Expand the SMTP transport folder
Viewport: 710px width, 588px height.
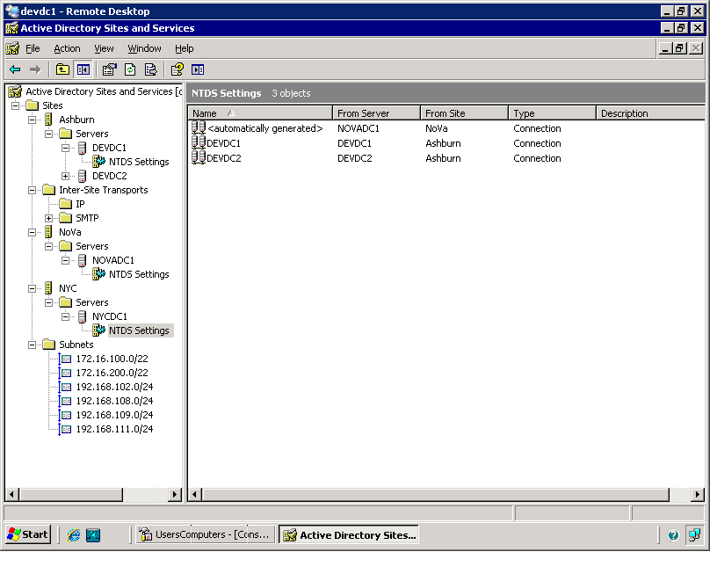tap(49, 218)
